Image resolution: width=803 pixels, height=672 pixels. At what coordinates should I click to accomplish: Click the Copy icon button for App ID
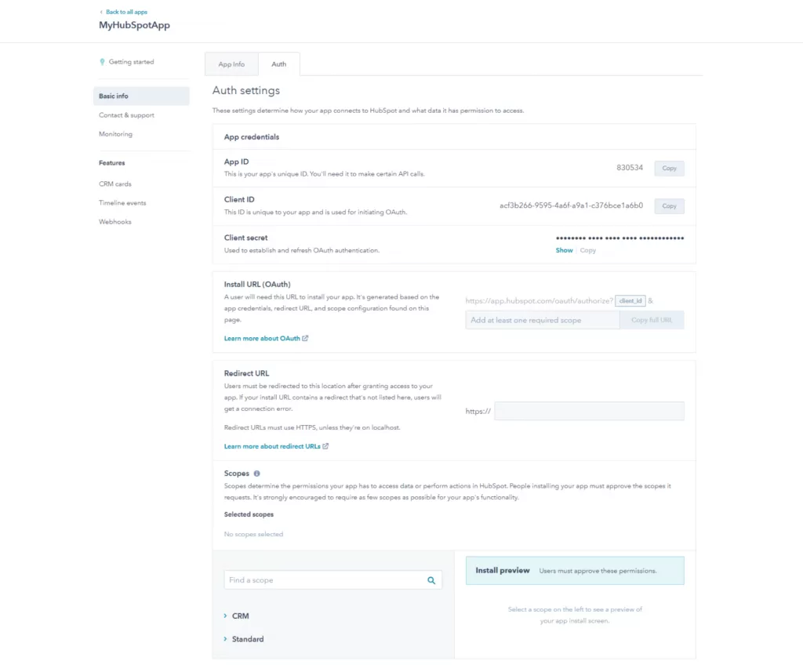[669, 167]
